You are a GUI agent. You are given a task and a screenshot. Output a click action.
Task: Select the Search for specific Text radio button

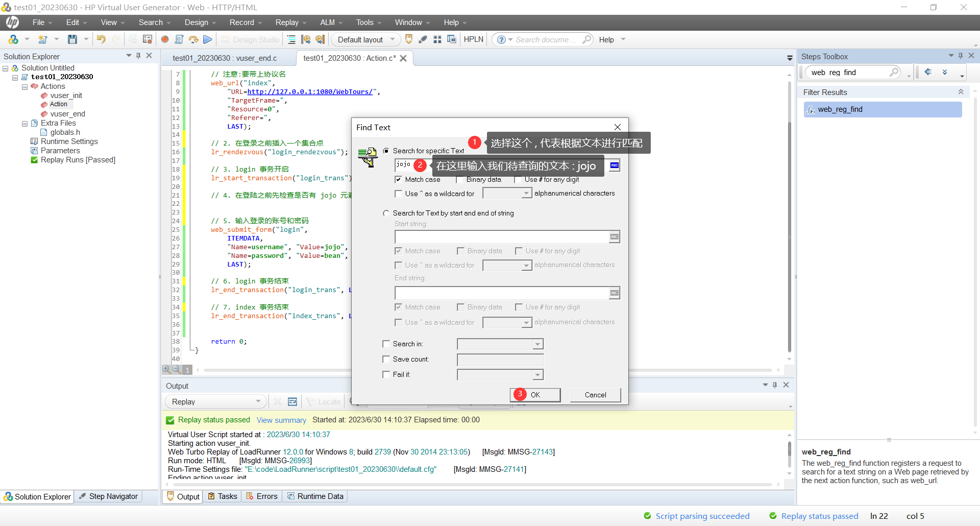386,151
